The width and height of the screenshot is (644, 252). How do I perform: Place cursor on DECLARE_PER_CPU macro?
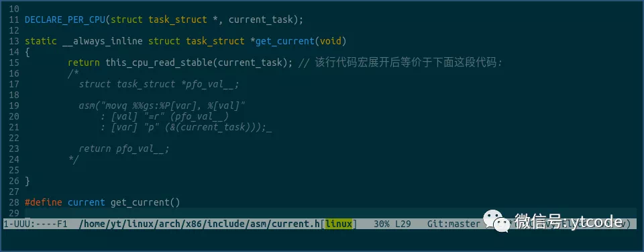(x=65, y=19)
